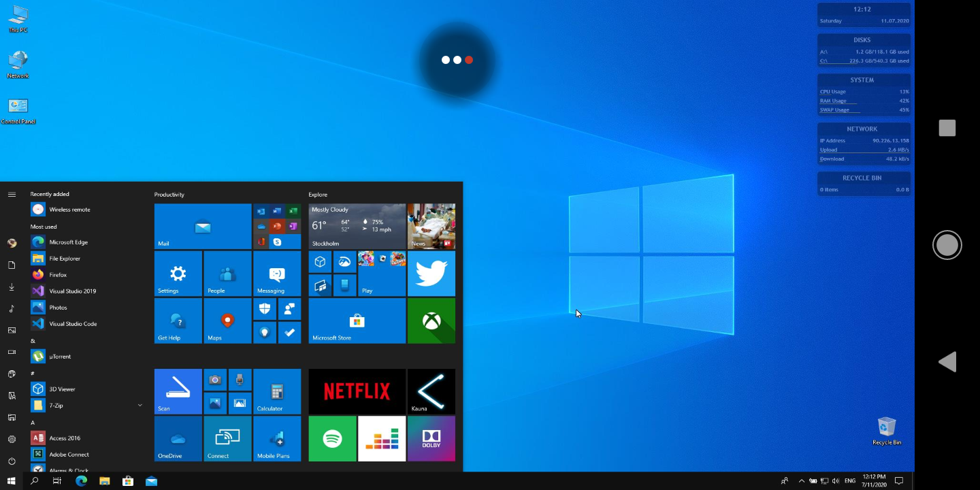Image resolution: width=980 pixels, height=490 pixels.
Task: Open µTorrent from the app list
Action: pyautogui.click(x=87, y=357)
